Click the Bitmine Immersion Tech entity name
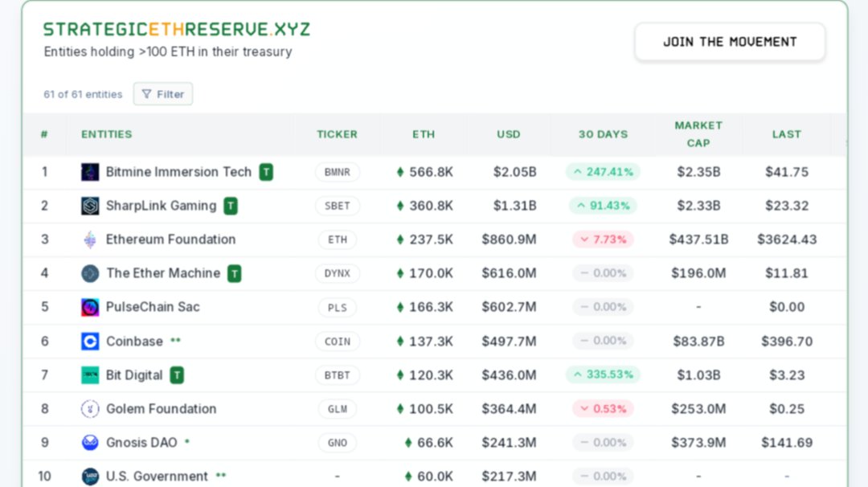This screenshot has height=487, width=868. click(178, 172)
